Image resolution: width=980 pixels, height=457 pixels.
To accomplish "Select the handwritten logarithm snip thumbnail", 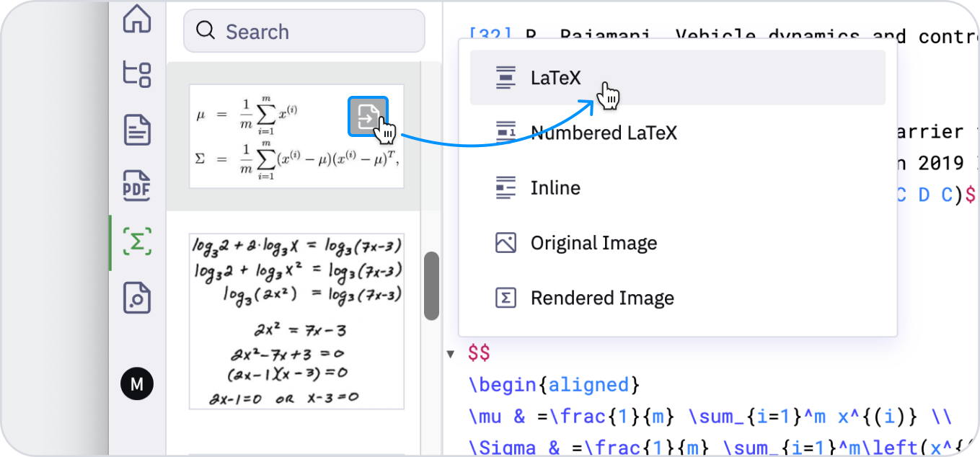I will (x=296, y=321).
